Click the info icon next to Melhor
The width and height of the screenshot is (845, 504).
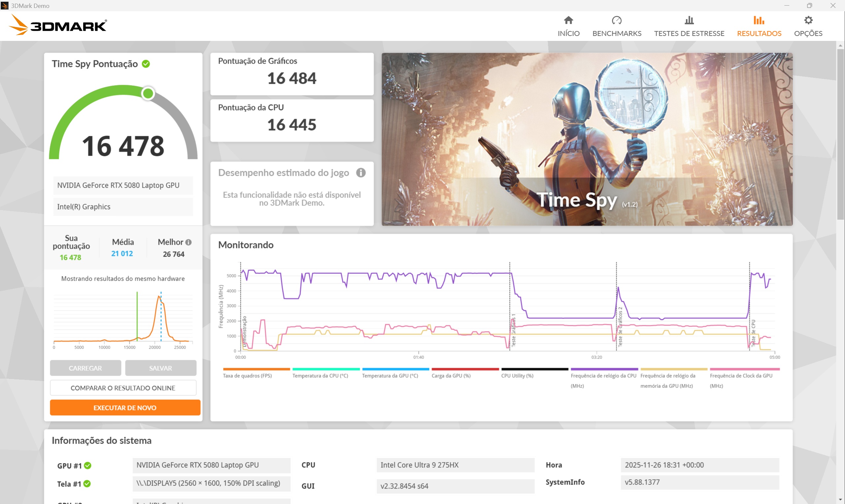(188, 242)
